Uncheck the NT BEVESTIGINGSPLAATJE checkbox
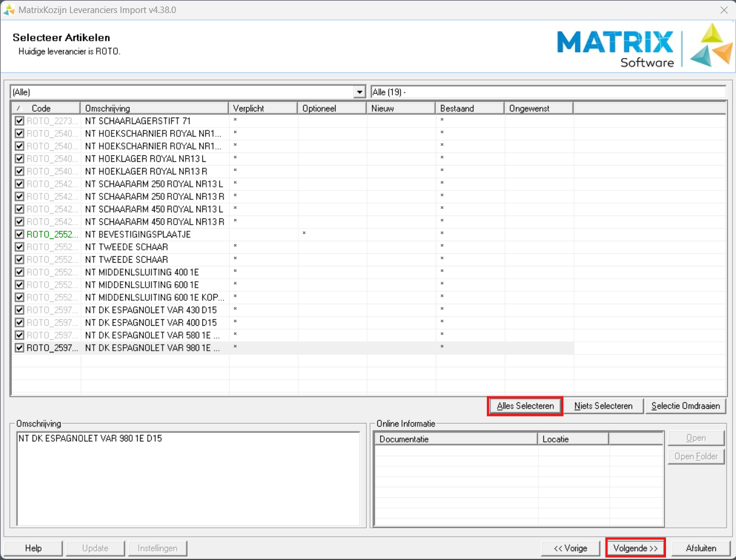The height and width of the screenshot is (560, 736). (x=20, y=234)
